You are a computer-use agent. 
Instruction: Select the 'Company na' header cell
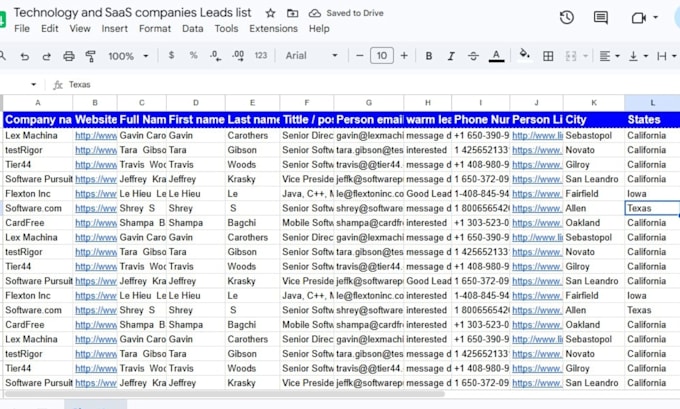[38, 120]
